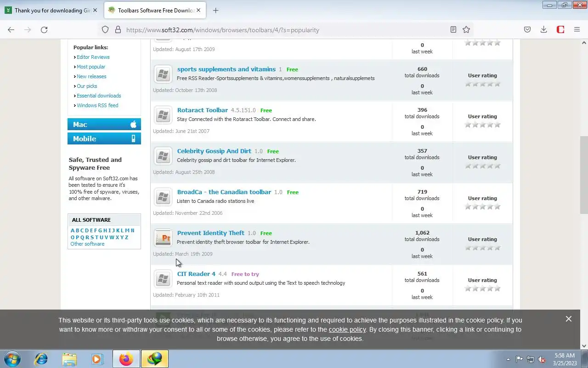
Task: Click the padlock site security icon
Action: pyautogui.click(x=118, y=29)
